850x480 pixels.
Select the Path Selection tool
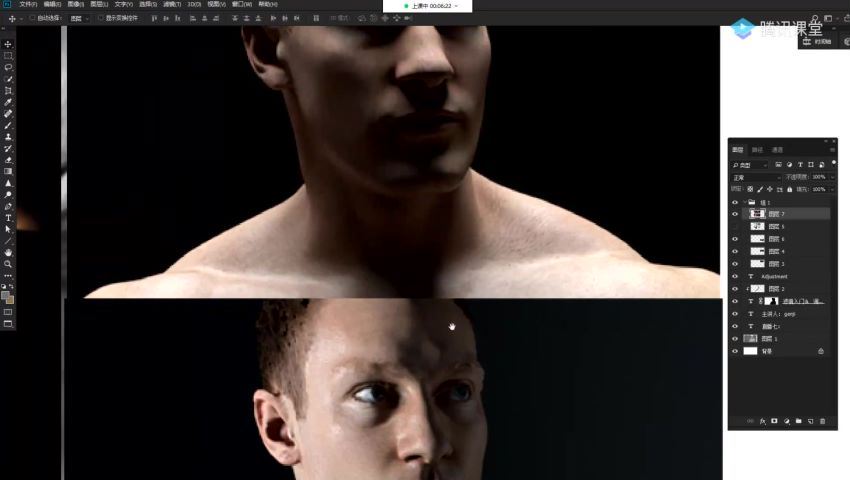click(8, 229)
